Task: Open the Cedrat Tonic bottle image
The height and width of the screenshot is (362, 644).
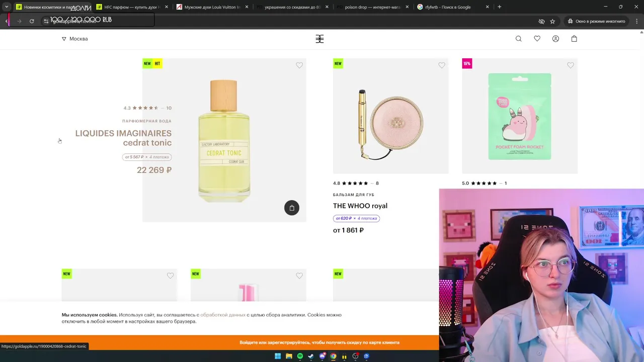Action: point(224,141)
